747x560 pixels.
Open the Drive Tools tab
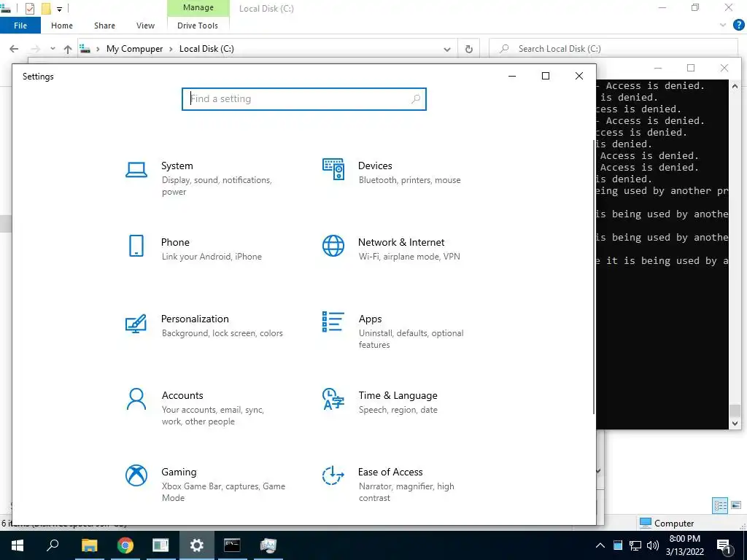coord(198,26)
